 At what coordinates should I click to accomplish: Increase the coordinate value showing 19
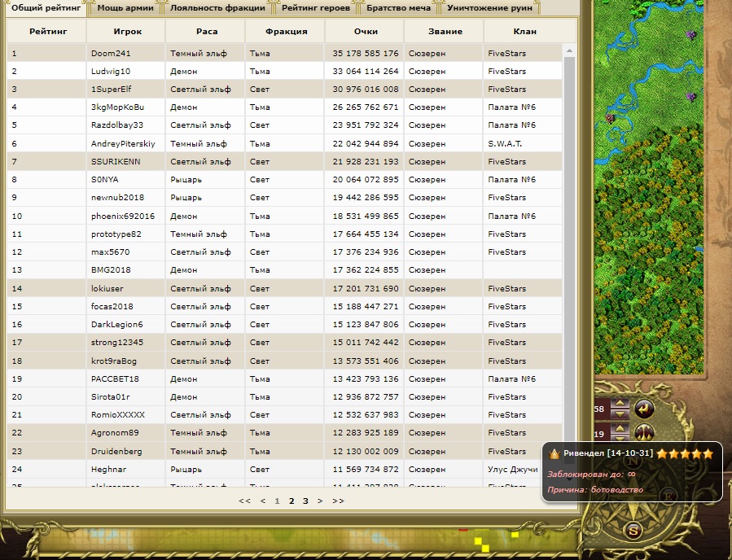620,428
